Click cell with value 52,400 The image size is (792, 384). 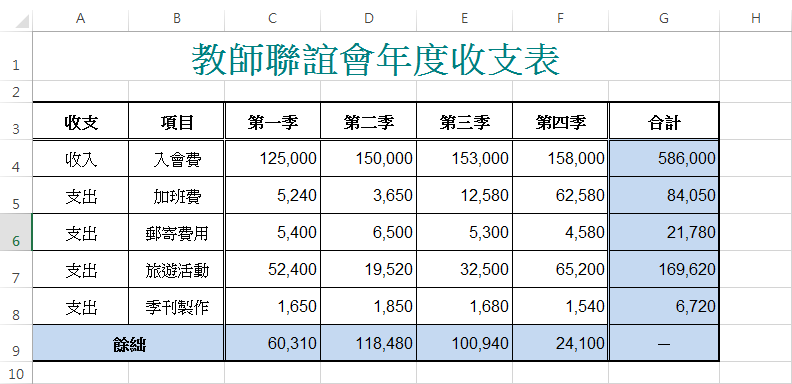click(x=273, y=269)
